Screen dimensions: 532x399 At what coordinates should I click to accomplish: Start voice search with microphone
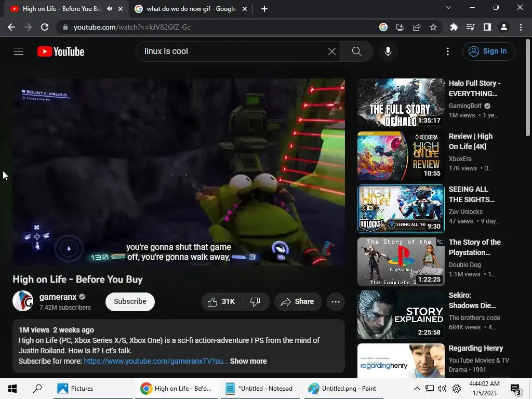tap(388, 51)
